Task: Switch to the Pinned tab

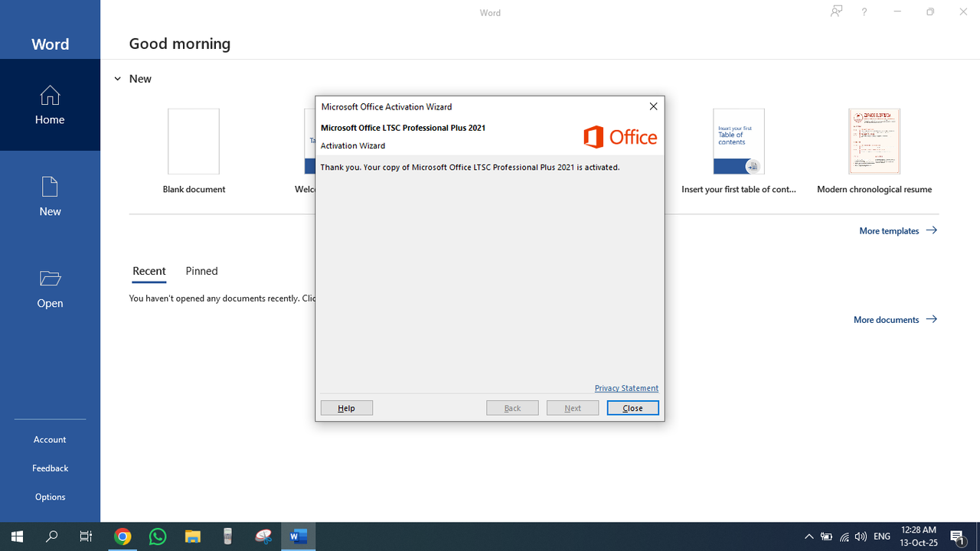Action: [x=201, y=271]
